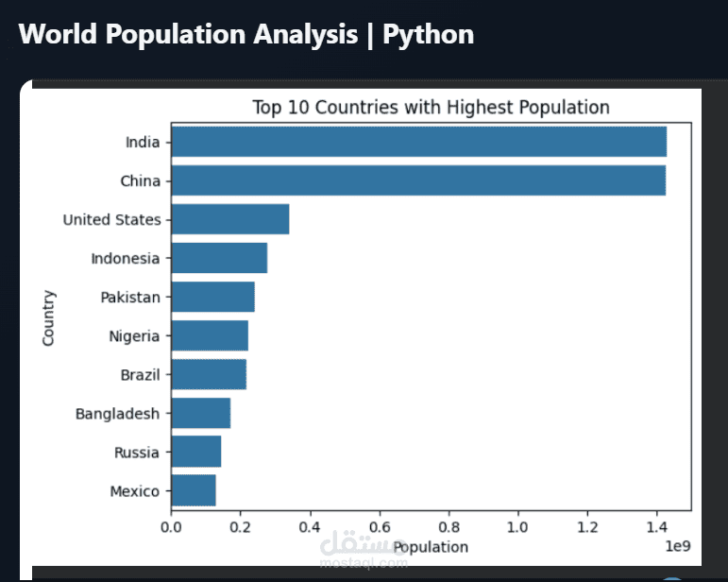
Task: Click the '0.0' x-axis tick label
Action: [x=171, y=527]
